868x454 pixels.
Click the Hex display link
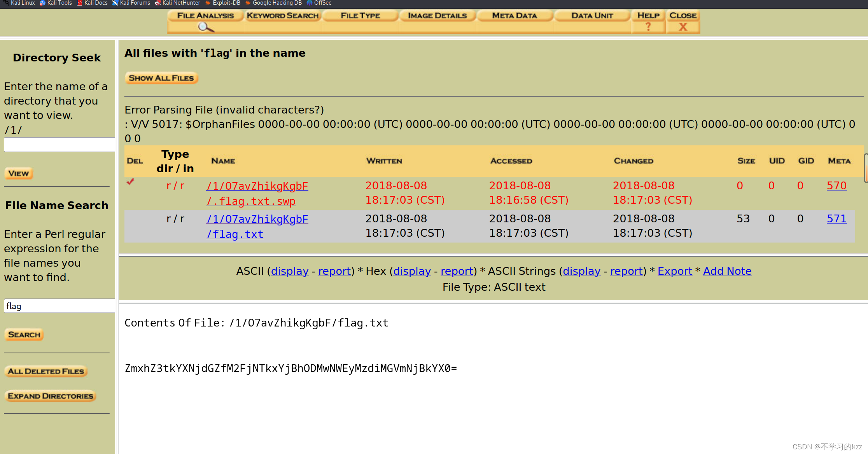412,271
